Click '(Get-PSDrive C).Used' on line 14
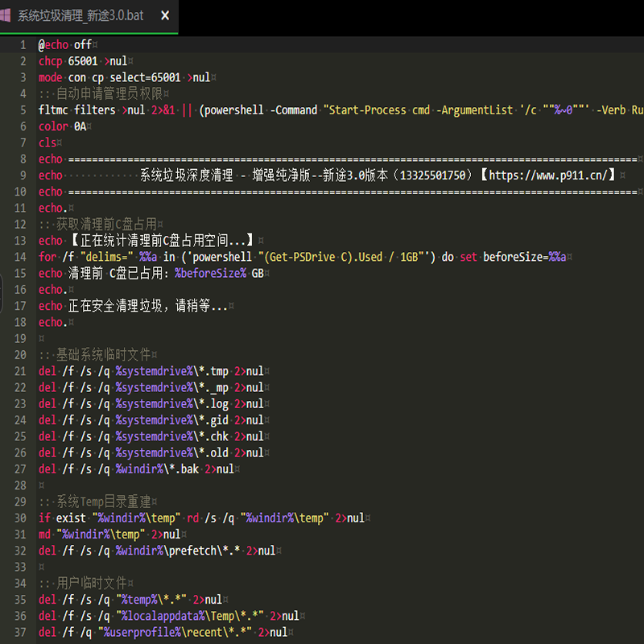Screen dimensions: 644x644 324,257
